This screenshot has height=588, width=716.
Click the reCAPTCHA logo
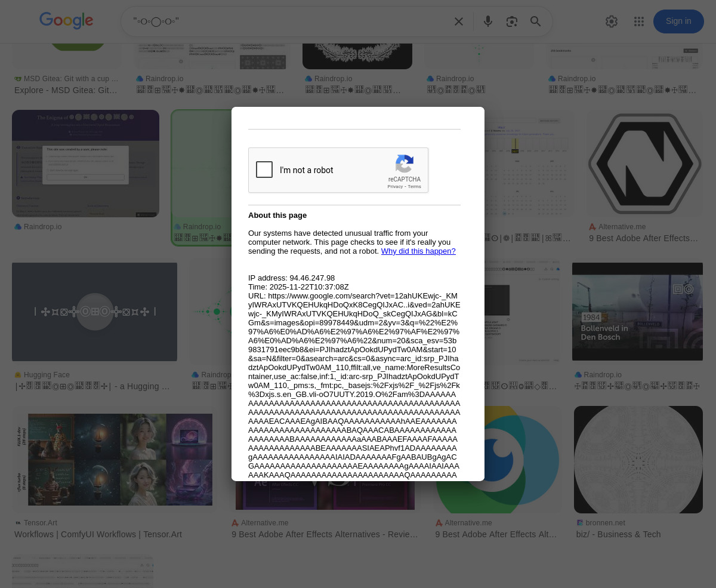405,164
